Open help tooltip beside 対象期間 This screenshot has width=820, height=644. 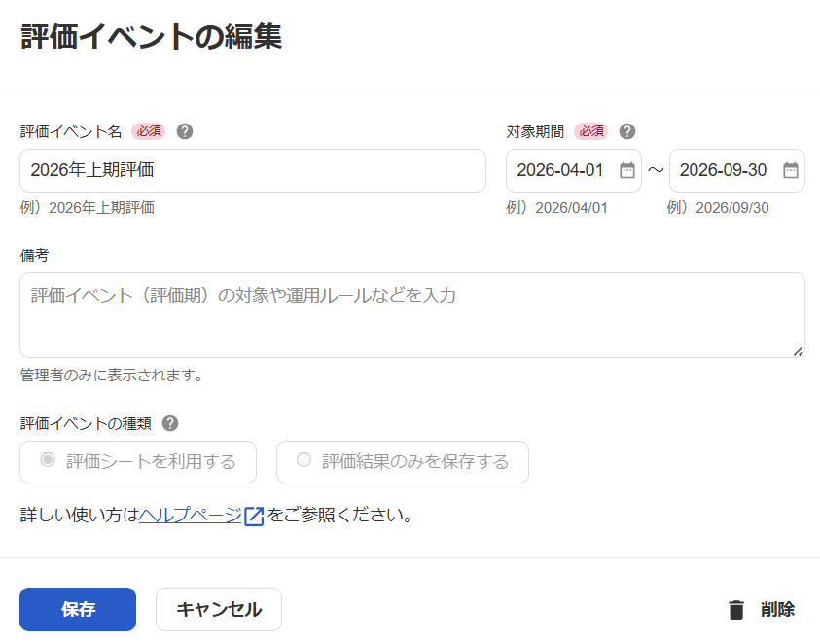pos(627,131)
